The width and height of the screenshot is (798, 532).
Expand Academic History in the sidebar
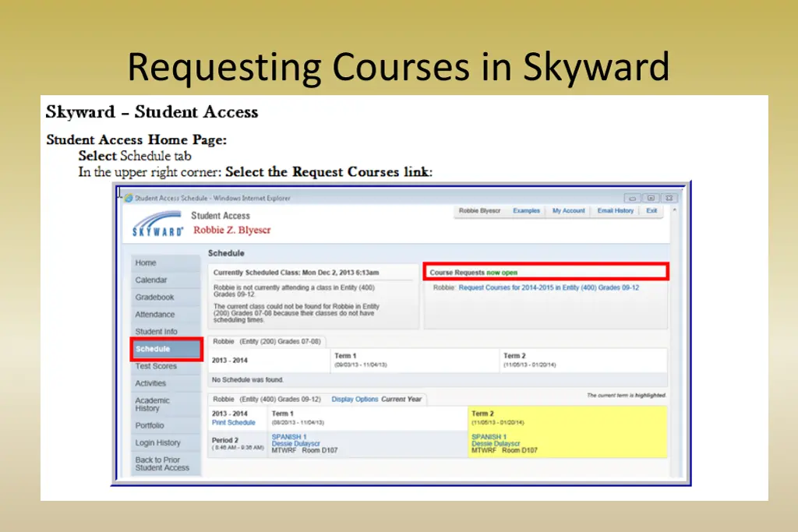pos(153,404)
